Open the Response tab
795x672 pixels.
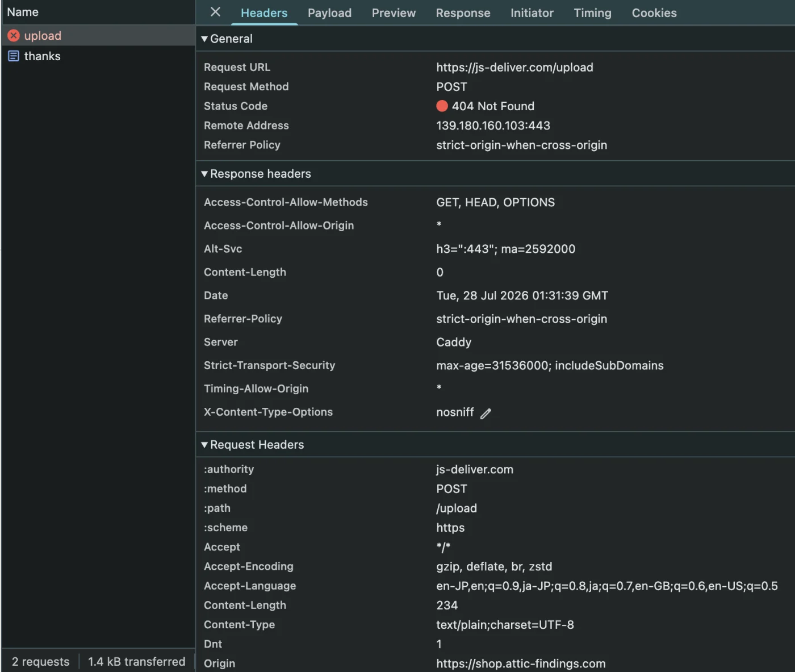pos(463,13)
